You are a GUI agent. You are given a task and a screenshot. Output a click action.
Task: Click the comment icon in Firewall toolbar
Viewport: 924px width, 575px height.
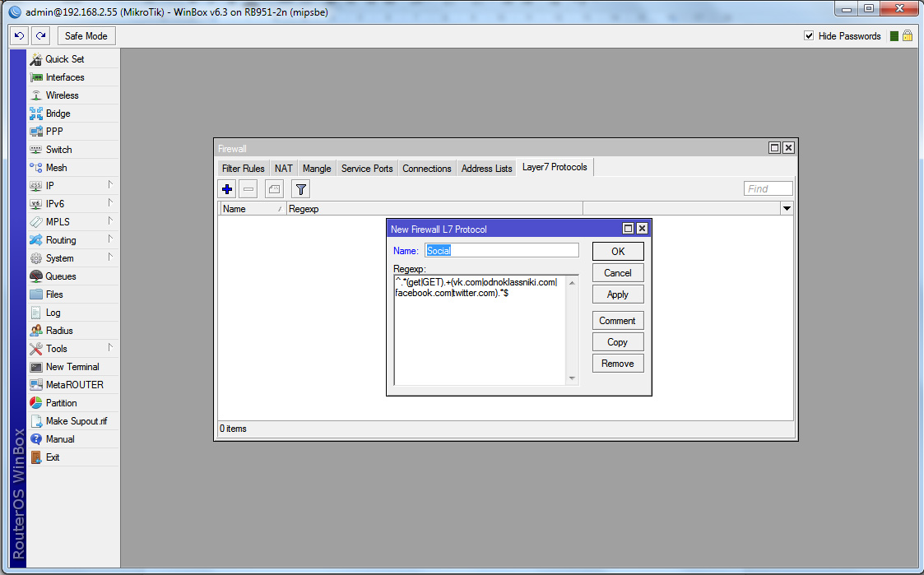[x=274, y=189]
